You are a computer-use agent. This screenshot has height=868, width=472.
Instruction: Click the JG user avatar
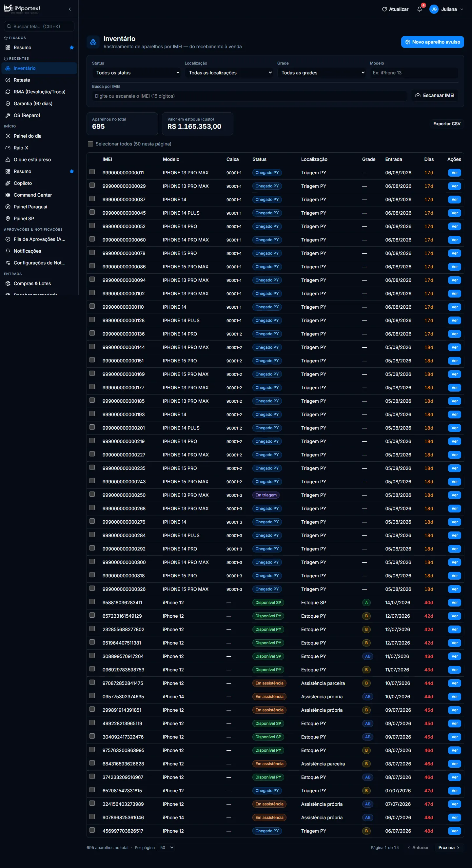pos(434,9)
